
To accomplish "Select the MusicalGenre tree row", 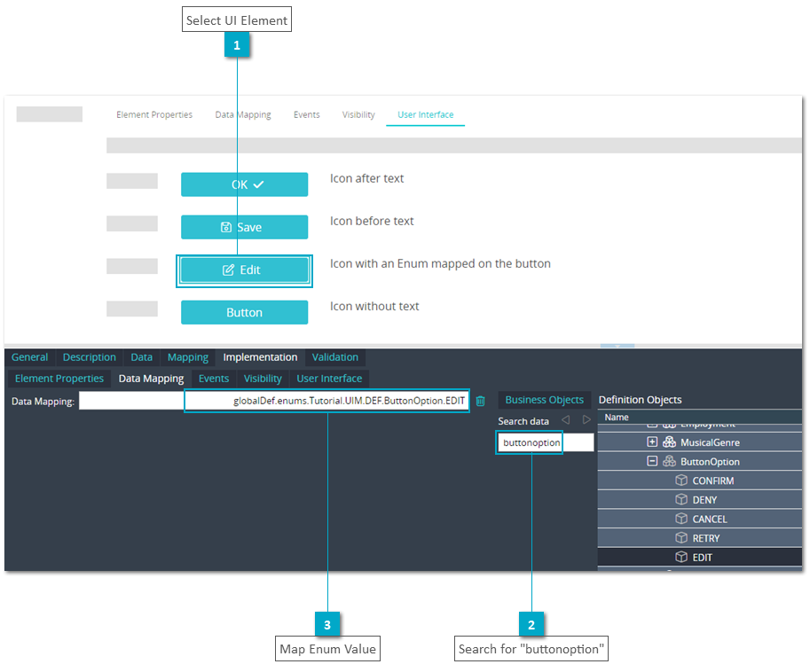I will [x=699, y=441].
